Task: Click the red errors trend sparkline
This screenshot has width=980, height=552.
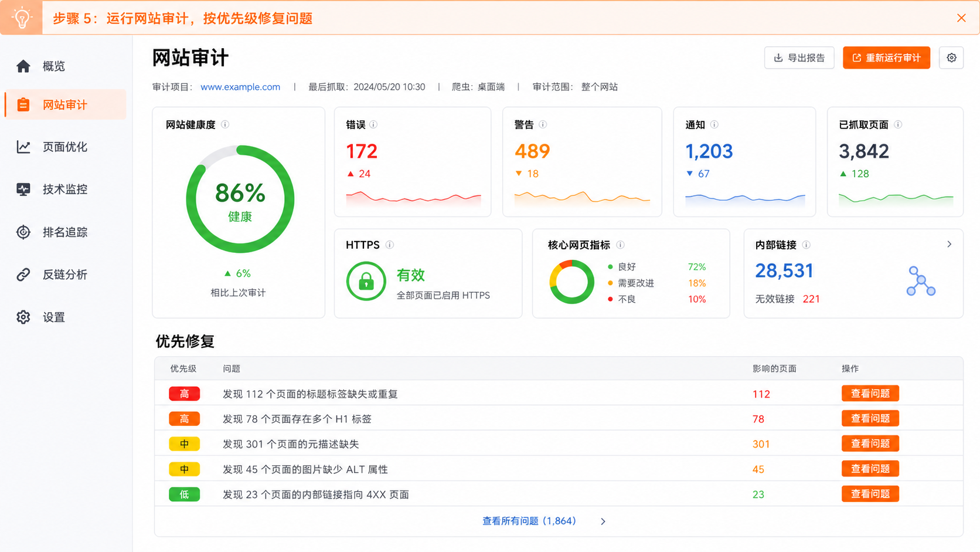Action: coord(413,198)
